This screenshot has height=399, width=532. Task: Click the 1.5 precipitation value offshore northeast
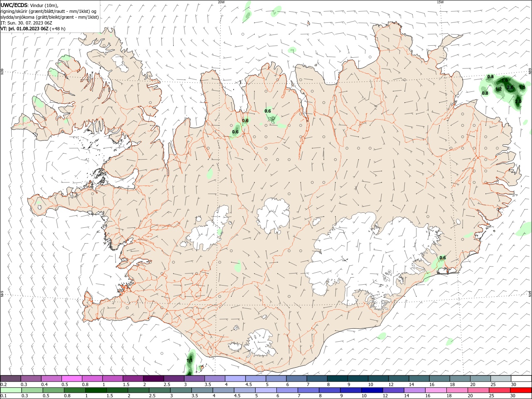(522, 87)
